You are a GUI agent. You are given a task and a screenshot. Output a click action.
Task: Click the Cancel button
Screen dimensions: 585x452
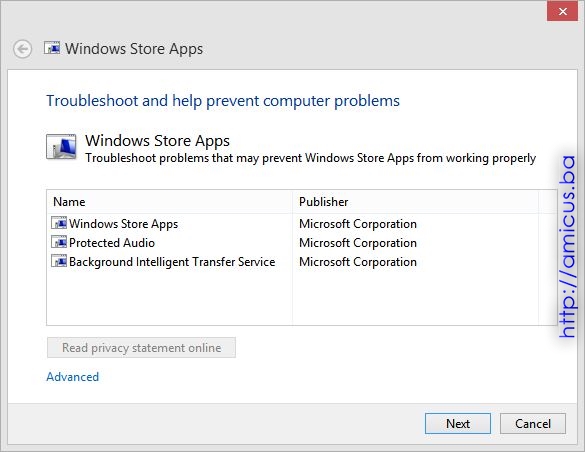(533, 424)
